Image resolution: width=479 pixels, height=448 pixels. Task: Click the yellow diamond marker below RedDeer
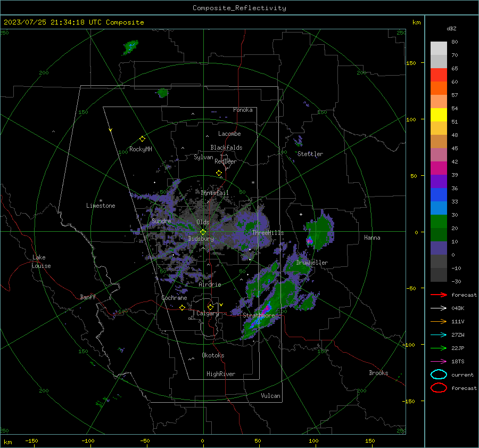(219, 173)
